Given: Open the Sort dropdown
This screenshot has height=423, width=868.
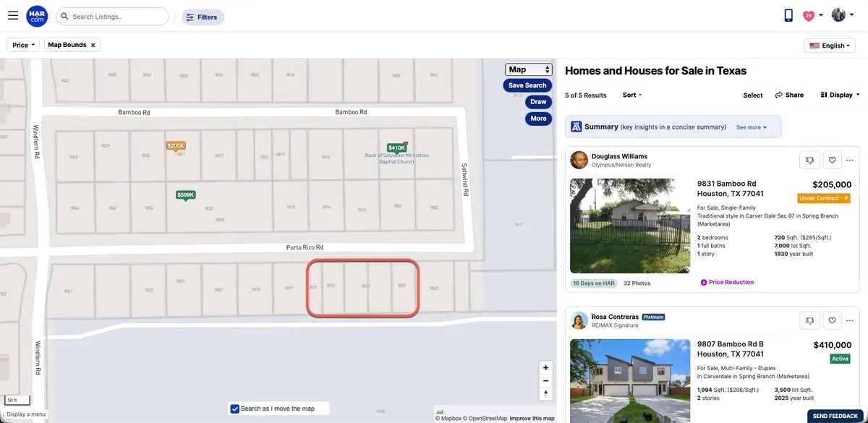Looking at the screenshot, I should pyautogui.click(x=631, y=95).
